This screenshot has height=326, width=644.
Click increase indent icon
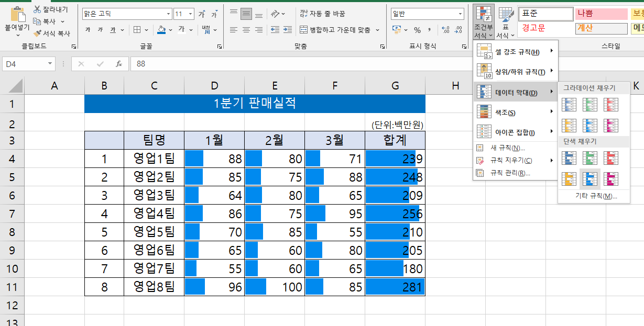click(287, 30)
